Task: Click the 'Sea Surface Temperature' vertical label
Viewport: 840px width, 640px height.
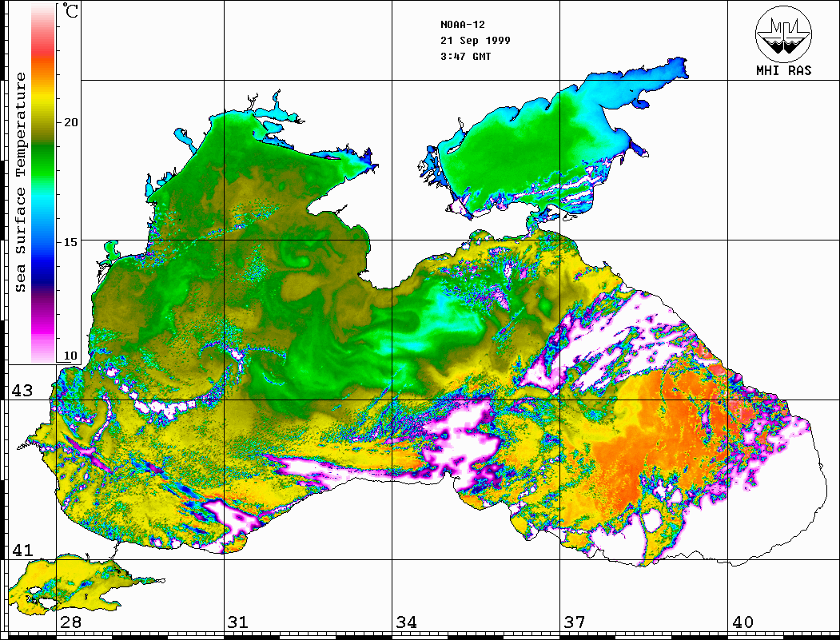Action: 20,182
